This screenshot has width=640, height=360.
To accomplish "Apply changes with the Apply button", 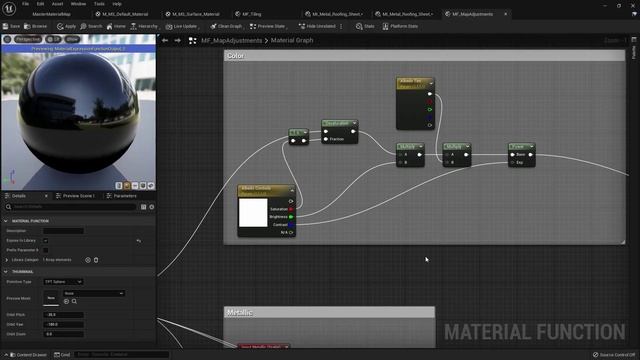I will coord(67,26).
